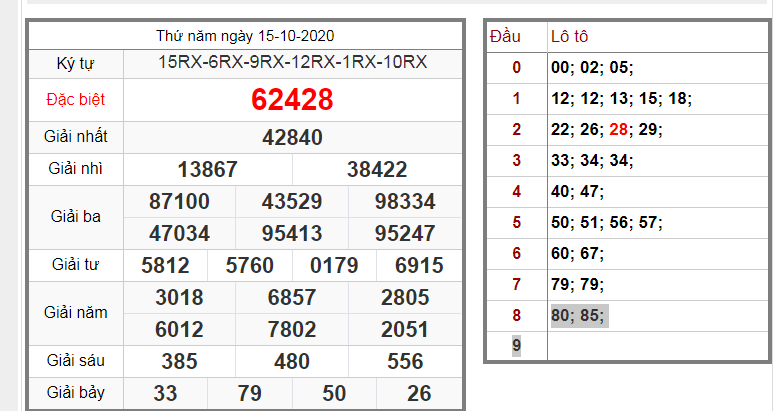Click the Giải bảy row label
Screen dimensions: 779x411
[x=75, y=393]
